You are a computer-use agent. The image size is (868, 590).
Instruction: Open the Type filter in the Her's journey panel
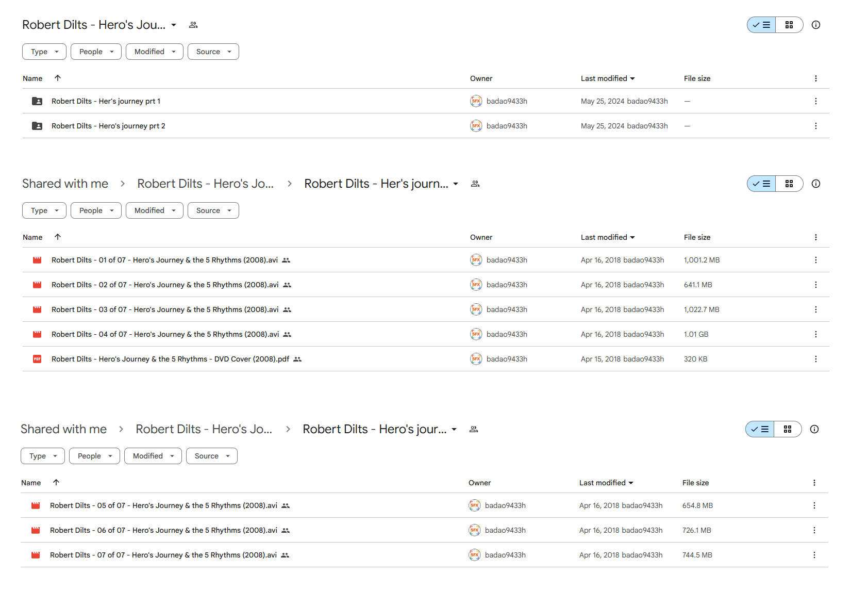tap(44, 210)
